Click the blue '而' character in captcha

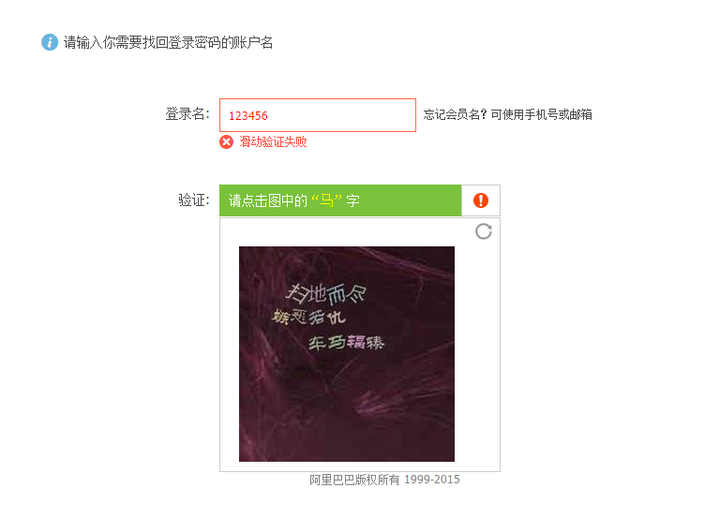pos(337,295)
